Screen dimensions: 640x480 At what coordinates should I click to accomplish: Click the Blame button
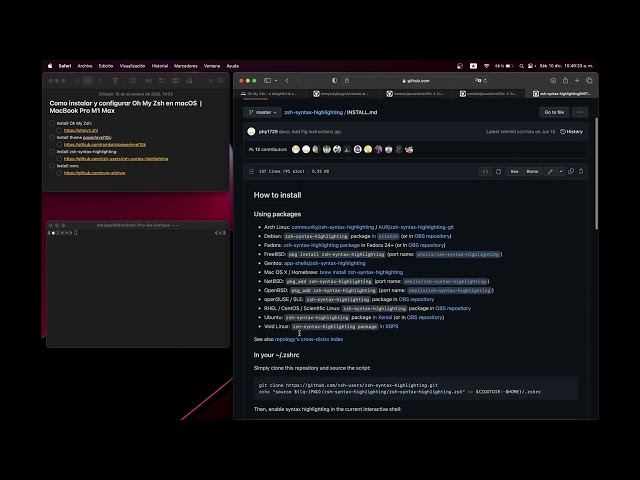(x=532, y=171)
